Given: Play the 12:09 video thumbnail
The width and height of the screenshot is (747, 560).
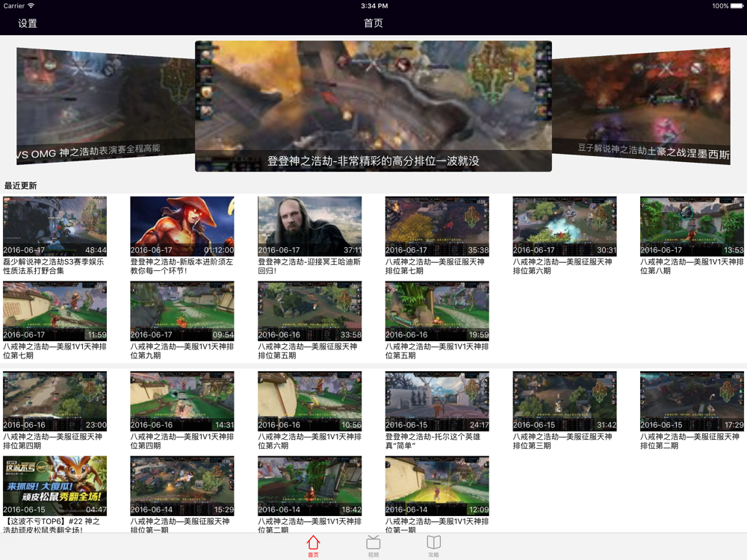Looking at the screenshot, I should pos(437,486).
